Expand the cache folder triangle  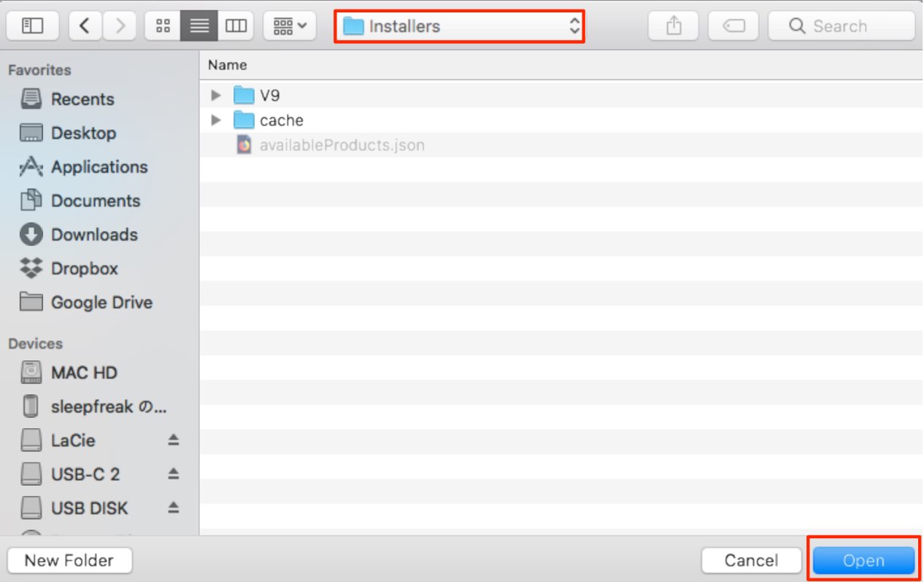pyautogui.click(x=215, y=120)
